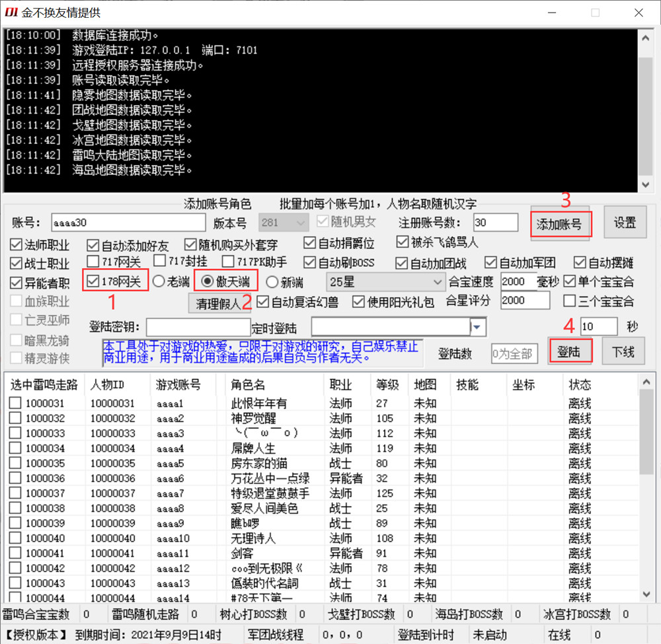Toggle 自动添加好友 checkbox
661x644 pixels.
point(93,245)
